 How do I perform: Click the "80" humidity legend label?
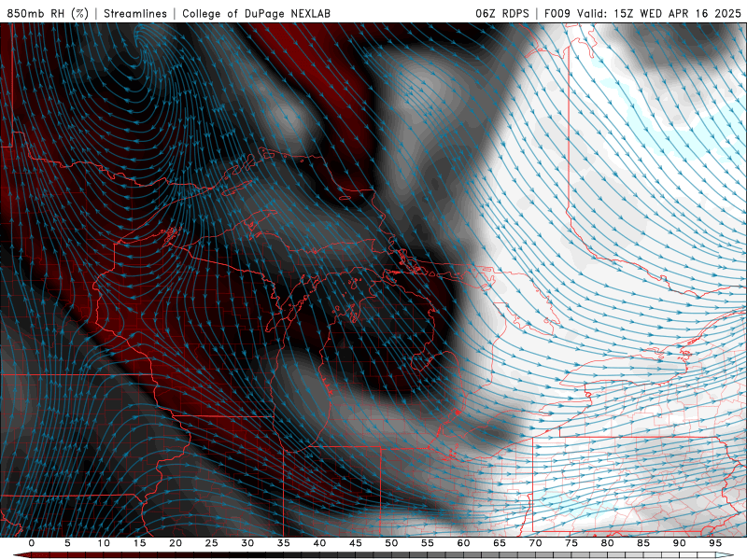[x=607, y=543]
